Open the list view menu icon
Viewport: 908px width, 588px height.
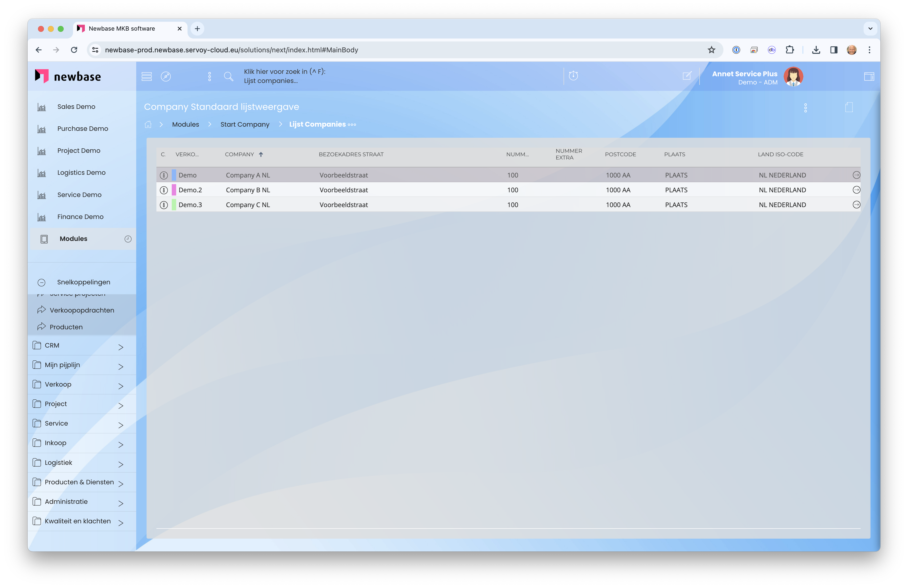[147, 76]
